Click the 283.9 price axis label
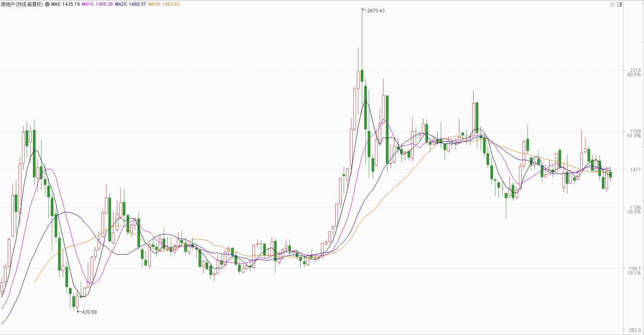 coord(635,330)
